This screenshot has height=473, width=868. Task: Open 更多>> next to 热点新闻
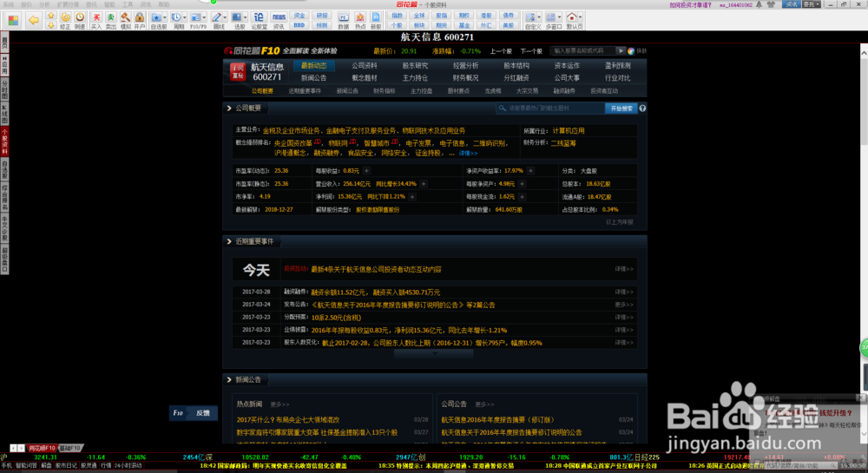coord(279,404)
